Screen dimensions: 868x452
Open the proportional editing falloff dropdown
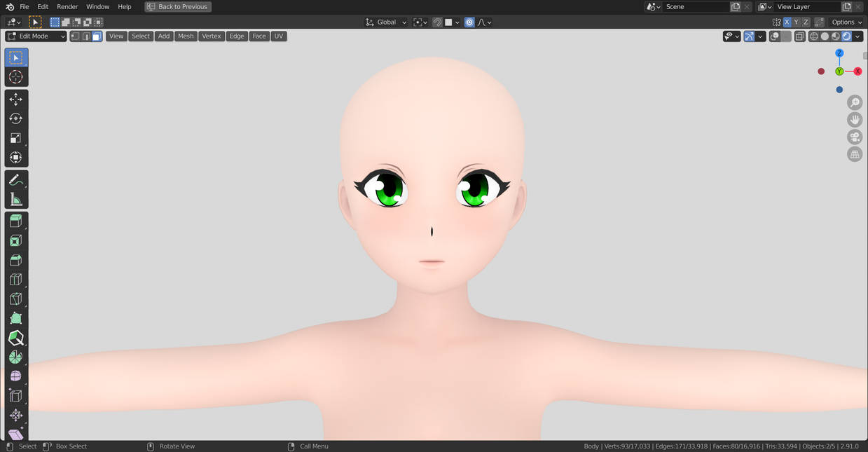tap(484, 22)
